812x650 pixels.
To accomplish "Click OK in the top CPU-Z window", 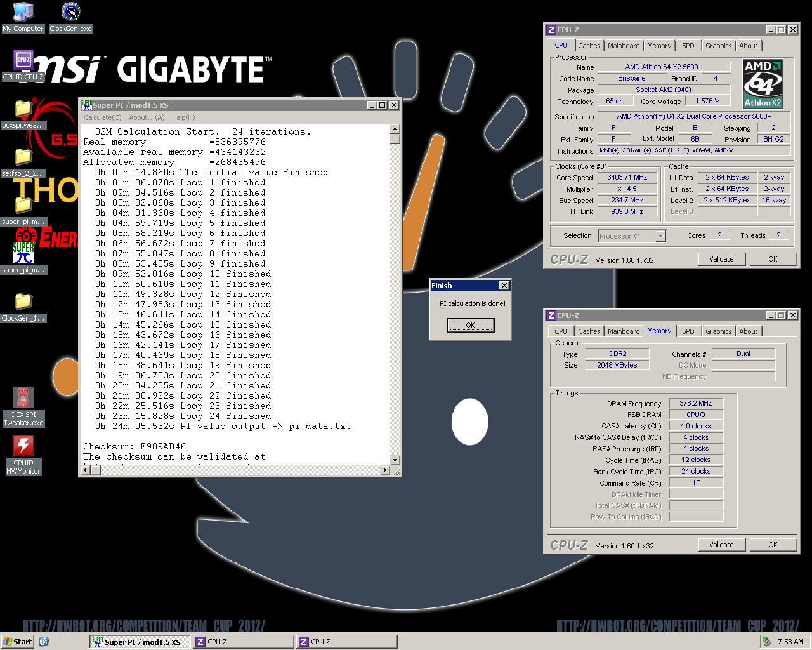I will (773, 259).
